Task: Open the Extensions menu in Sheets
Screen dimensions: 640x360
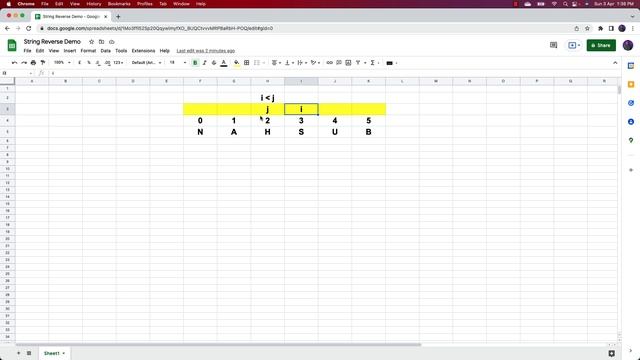Action: (143, 51)
